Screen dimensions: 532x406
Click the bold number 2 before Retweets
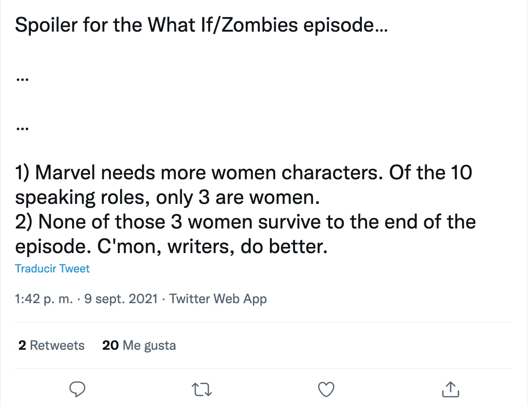[22, 345]
